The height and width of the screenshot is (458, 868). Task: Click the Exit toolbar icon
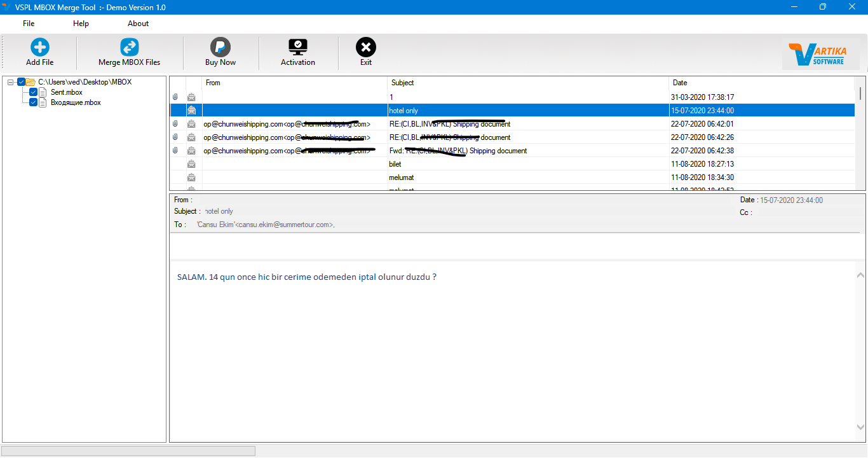[x=366, y=47]
